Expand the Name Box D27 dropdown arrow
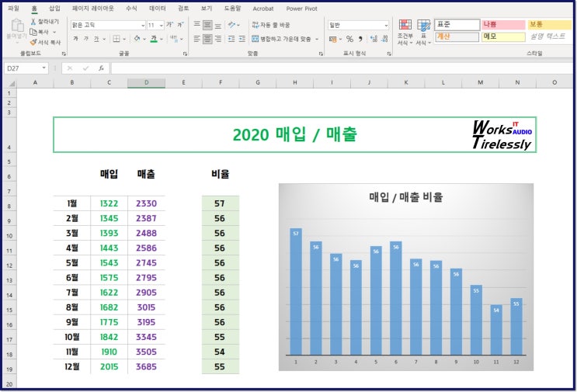 point(43,68)
